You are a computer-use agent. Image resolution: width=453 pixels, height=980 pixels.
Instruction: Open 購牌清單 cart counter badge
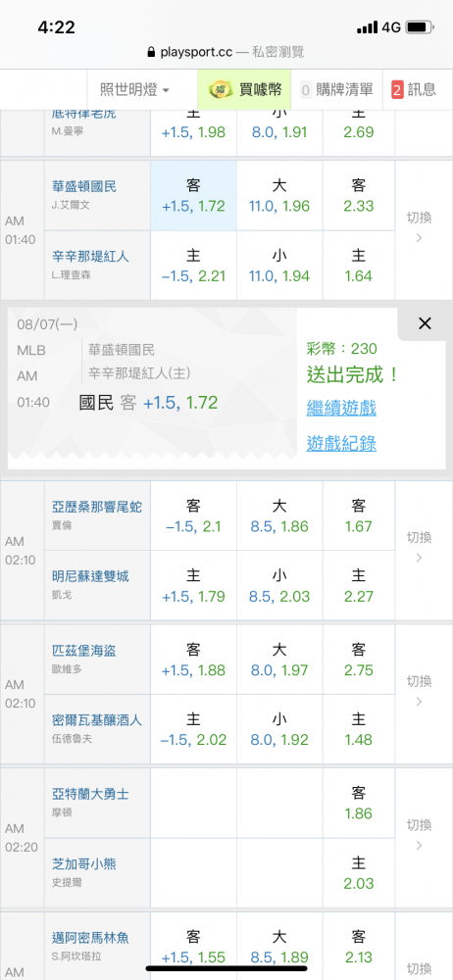[x=306, y=90]
